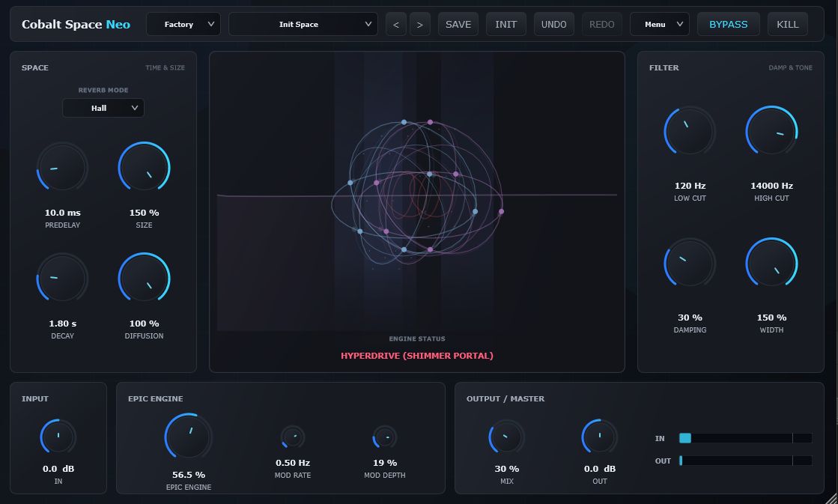Open the Hall reverb mode dropdown

[103, 108]
